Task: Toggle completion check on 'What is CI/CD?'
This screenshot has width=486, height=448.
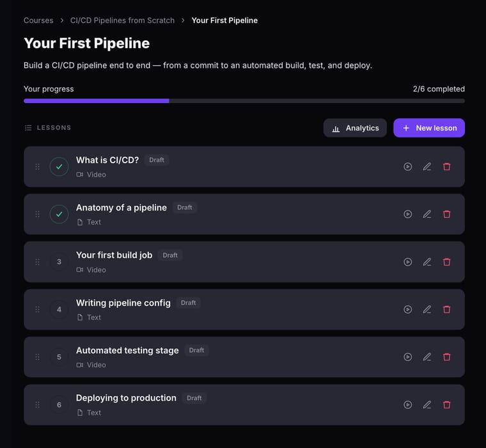Action: [x=59, y=166]
